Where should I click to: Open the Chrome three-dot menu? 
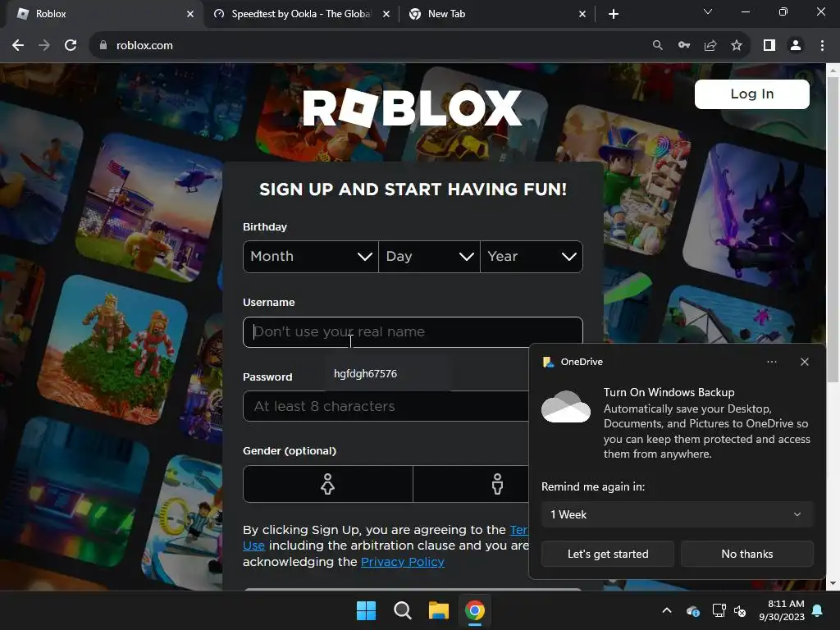[822, 46]
